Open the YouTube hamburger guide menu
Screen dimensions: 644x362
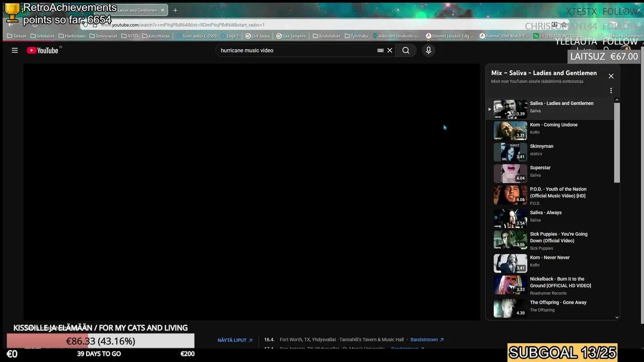(15, 50)
